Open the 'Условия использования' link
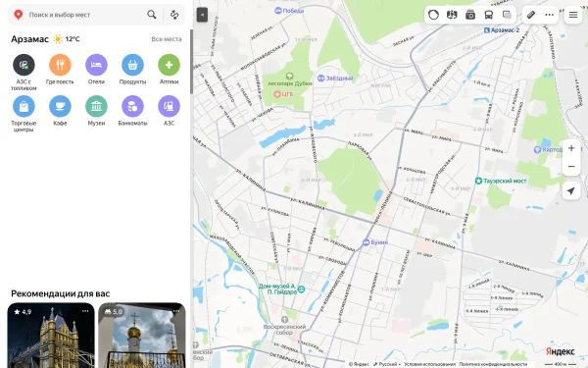588x368 pixels. 430,364
